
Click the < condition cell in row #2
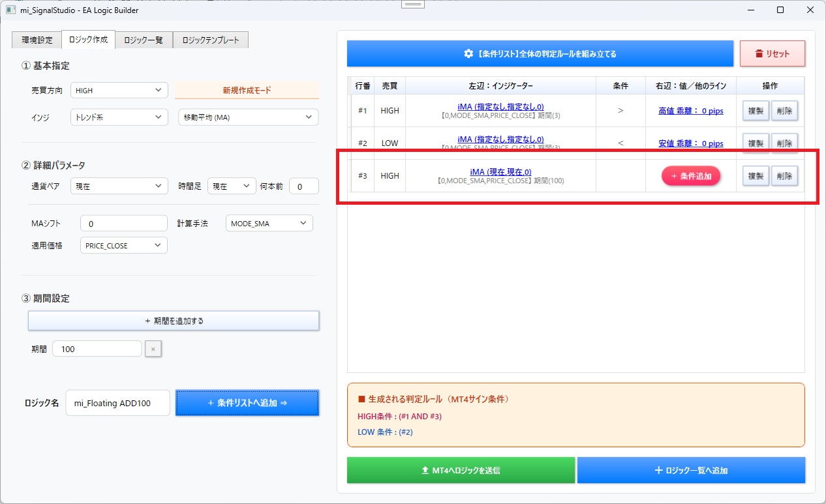point(620,143)
